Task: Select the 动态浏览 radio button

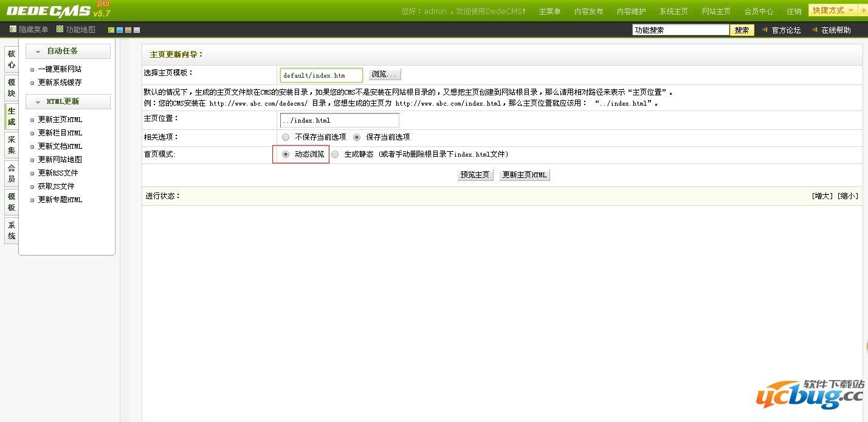Action: pyautogui.click(x=286, y=154)
